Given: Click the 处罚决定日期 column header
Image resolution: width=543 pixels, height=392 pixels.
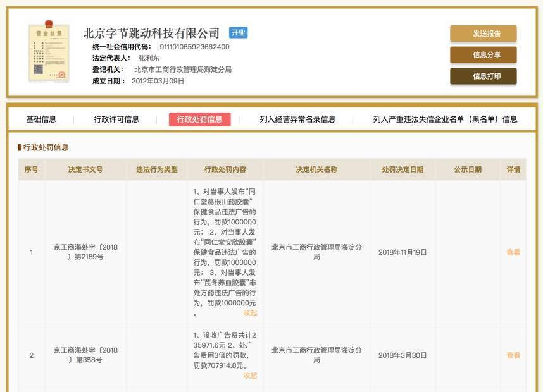Looking at the screenshot, I should [x=403, y=169].
